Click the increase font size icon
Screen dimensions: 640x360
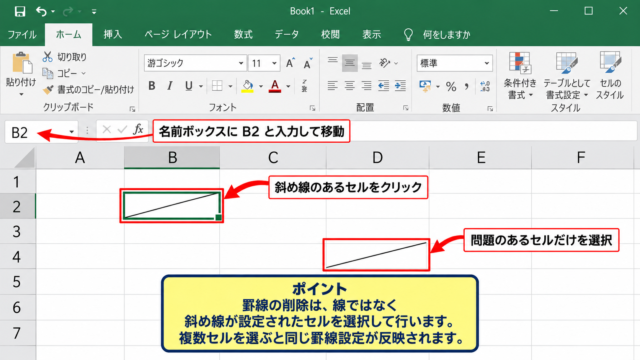(x=290, y=63)
